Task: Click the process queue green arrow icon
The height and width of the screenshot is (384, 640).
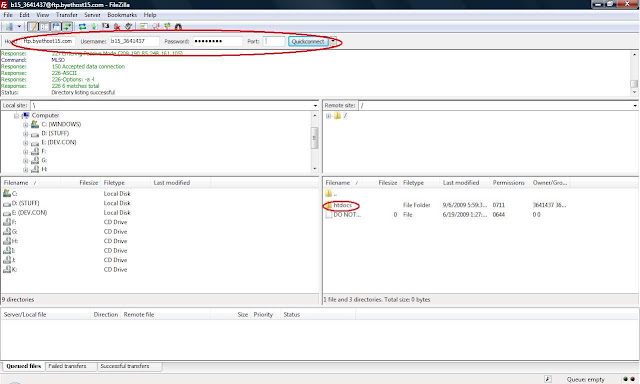Action: [x=94, y=27]
